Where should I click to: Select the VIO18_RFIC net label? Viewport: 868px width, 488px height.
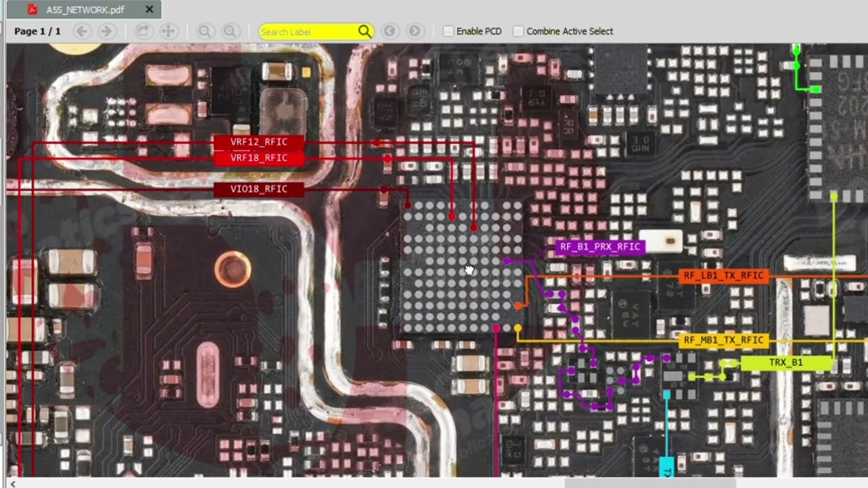pos(259,189)
